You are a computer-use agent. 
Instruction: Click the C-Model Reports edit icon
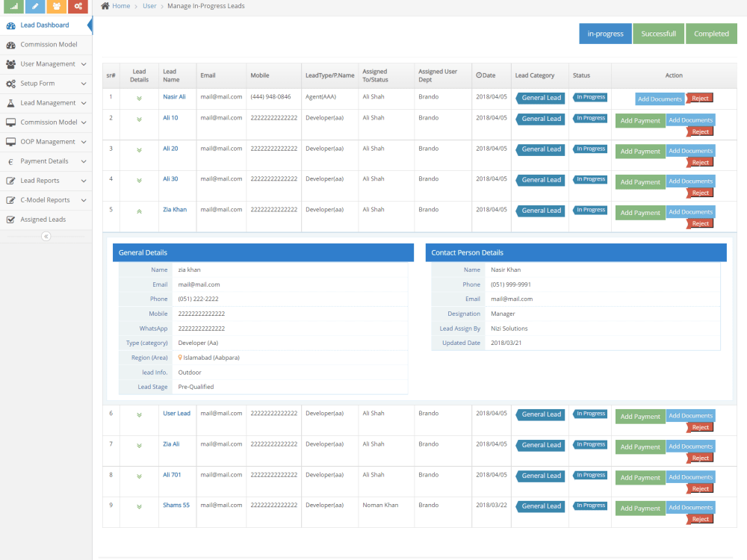pos(10,200)
